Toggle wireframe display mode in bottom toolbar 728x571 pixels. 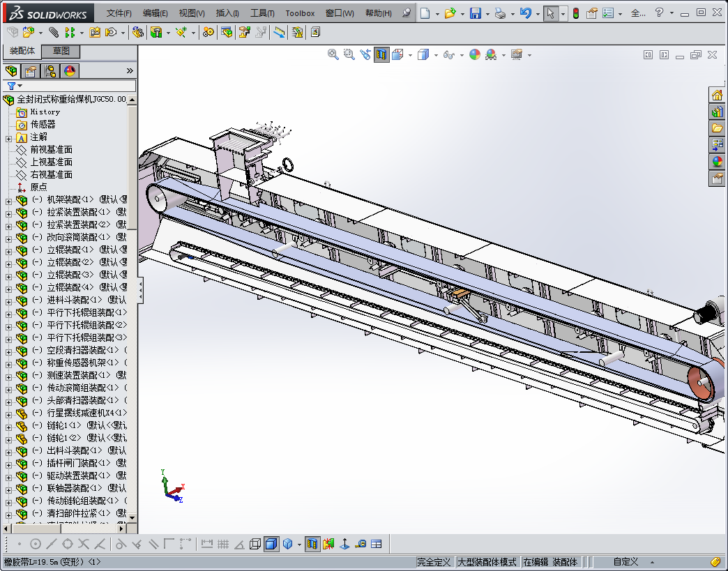coord(255,544)
